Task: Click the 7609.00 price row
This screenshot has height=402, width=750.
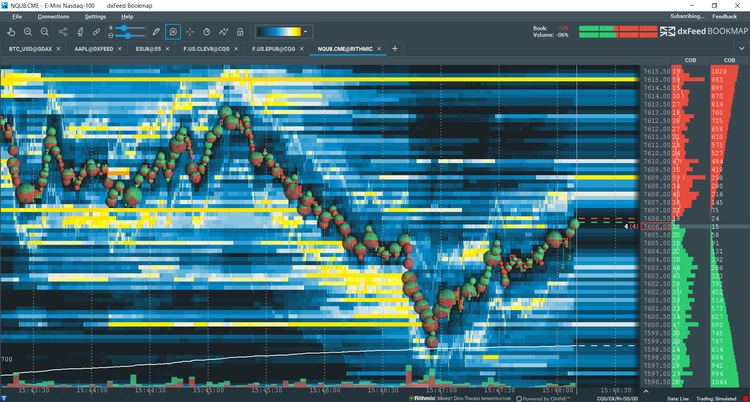Action: pyautogui.click(x=656, y=178)
